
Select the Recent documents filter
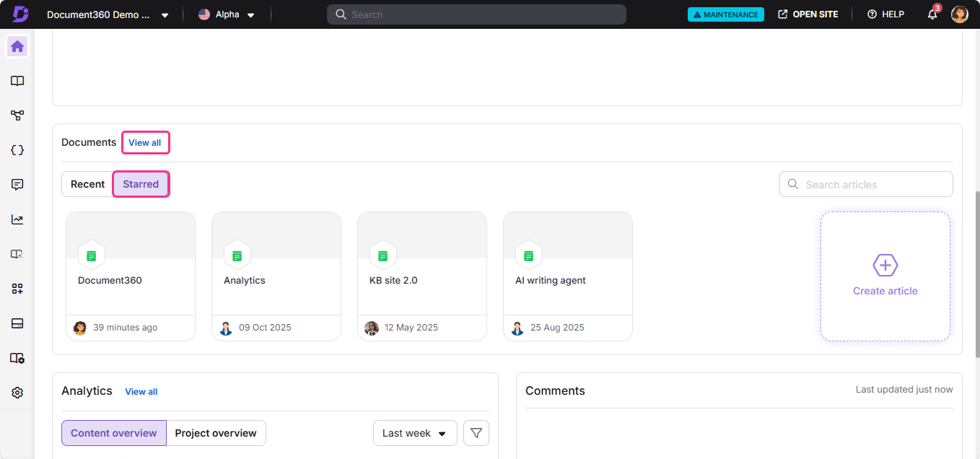pos(87,184)
